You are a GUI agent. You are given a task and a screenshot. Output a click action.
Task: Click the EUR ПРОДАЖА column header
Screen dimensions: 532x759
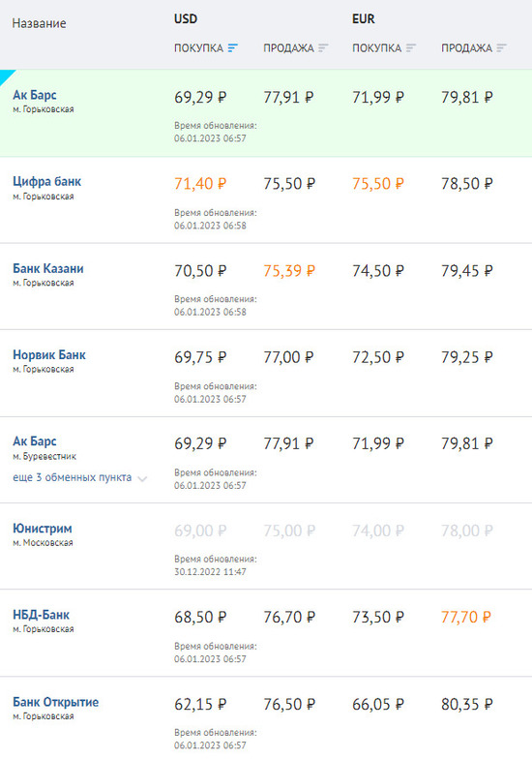click(x=466, y=48)
